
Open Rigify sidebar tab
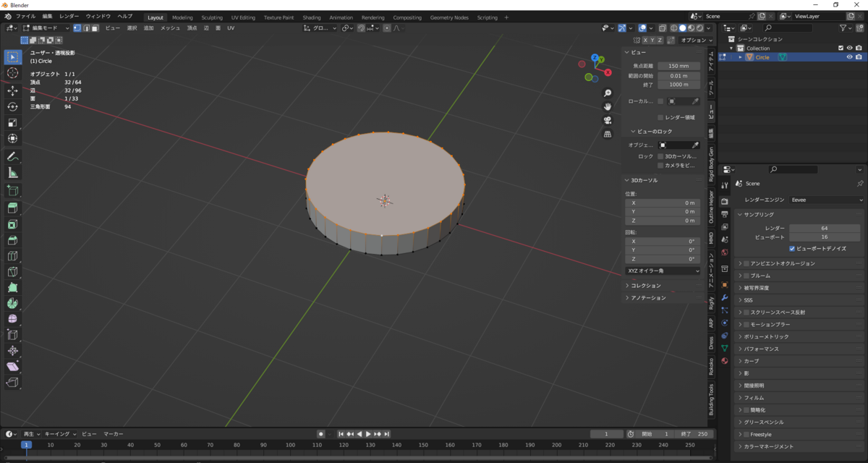(x=711, y=302)
